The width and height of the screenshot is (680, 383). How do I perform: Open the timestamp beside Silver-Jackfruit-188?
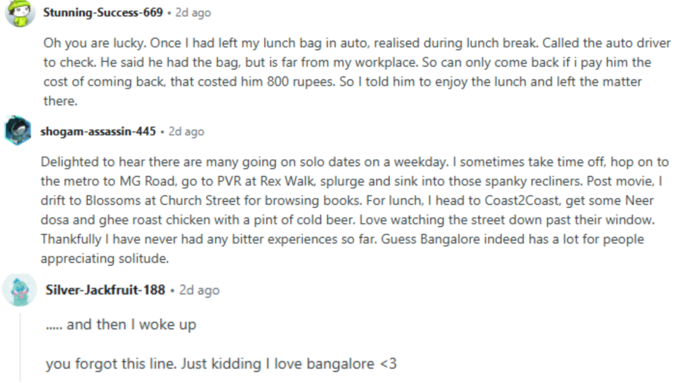click(x=199, y=290)
